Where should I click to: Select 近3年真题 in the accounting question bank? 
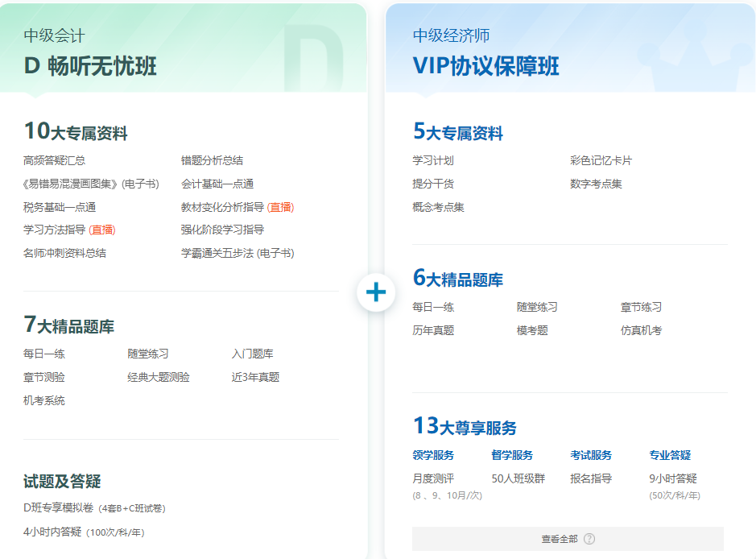[x=255, y=377]
